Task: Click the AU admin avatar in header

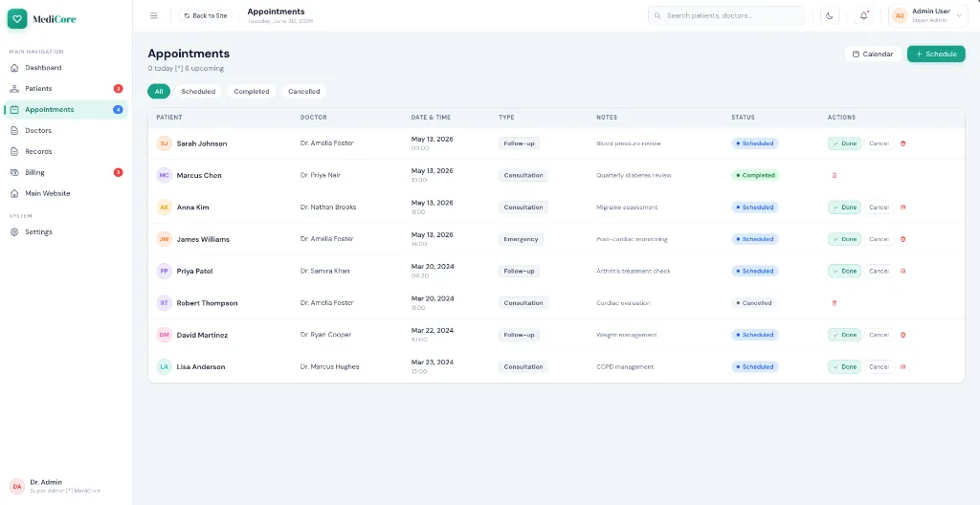Action: tap(900, 15)
